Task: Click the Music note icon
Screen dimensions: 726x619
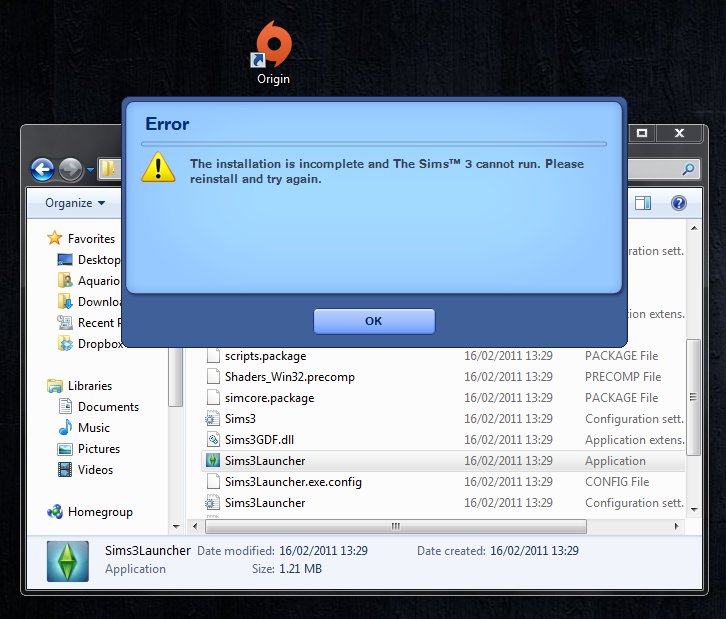Action: click(x=65, y=427)
